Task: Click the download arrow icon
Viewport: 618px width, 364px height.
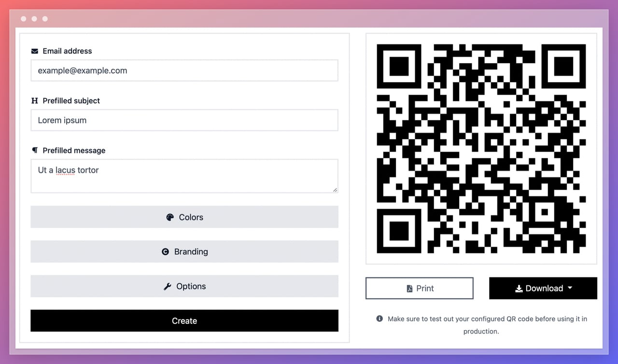Action: pyautogui.click(x=519, y=288)
